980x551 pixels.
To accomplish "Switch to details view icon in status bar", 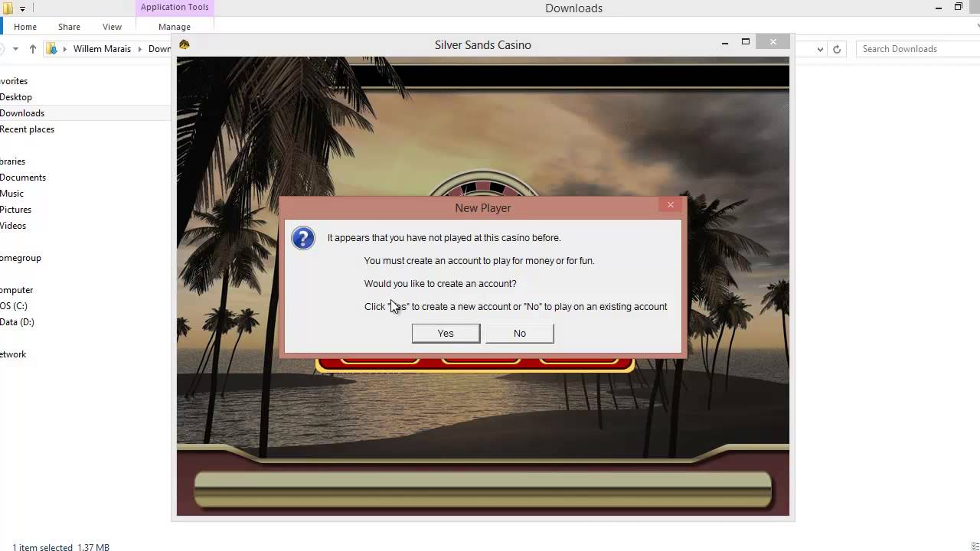I will click(975, 546).
